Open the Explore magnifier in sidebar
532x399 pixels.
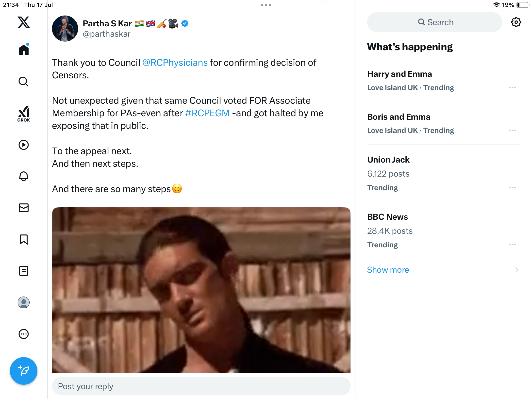(x=24, y=82)
